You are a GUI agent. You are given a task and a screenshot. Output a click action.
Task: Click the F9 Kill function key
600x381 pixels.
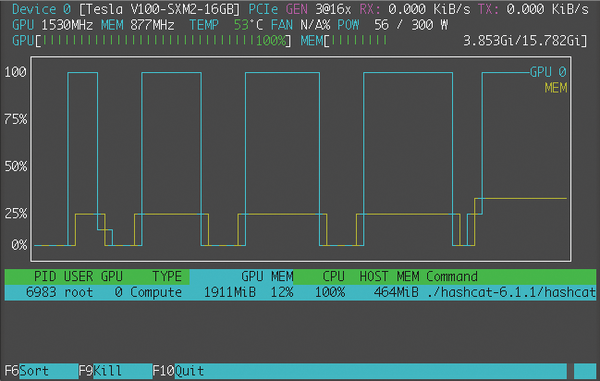(x=115, y=371)
